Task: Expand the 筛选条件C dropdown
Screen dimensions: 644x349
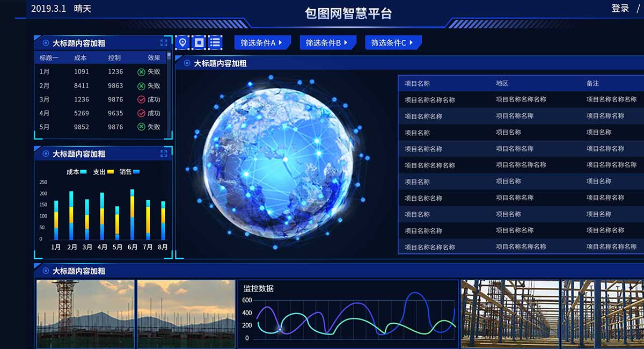Action: pyautogui.click(x=393, y=42)
